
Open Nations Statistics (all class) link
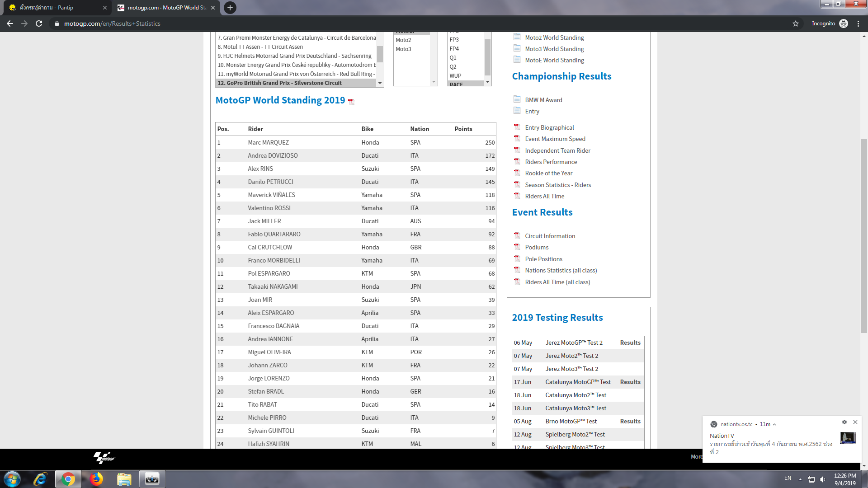click(561, 270)
